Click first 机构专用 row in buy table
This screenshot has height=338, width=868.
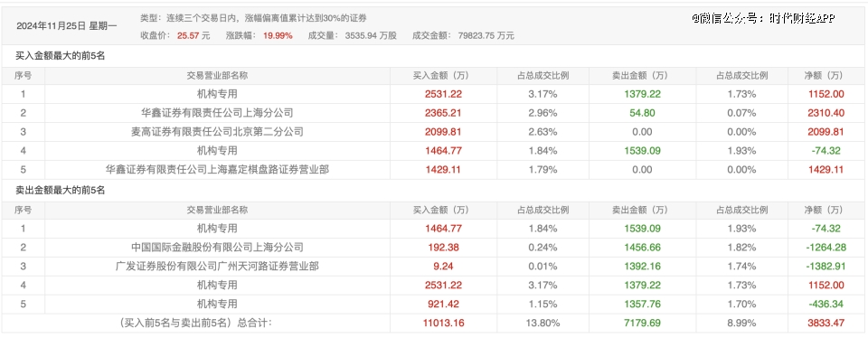[217, 94]
